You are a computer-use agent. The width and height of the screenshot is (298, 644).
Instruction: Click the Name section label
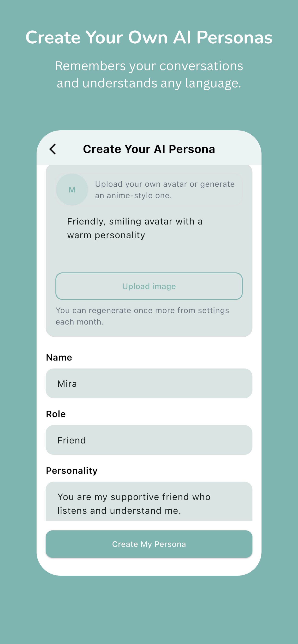(x=59, y=357)
